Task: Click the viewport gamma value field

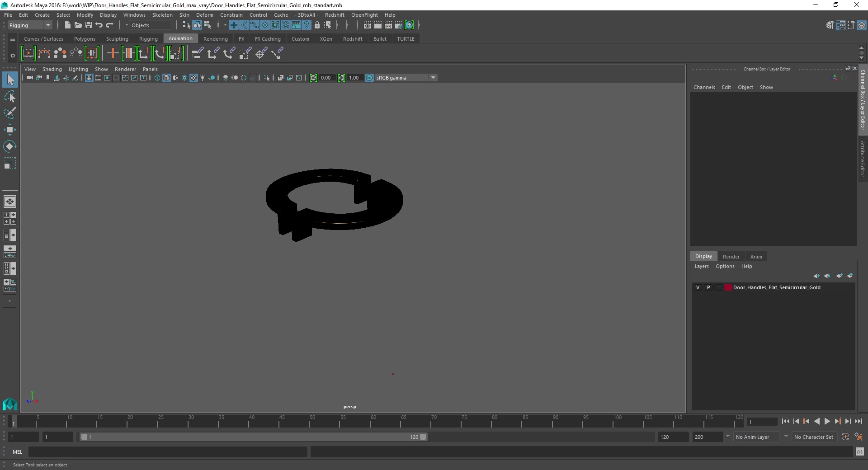Action: coord(354,78)
